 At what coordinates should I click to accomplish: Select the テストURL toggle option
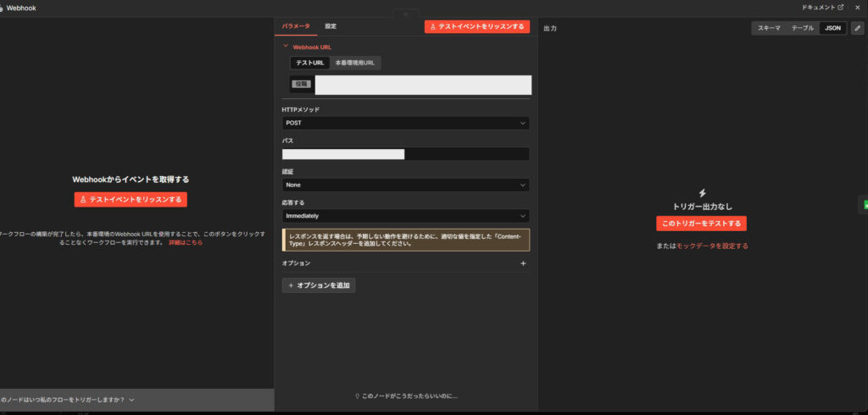[x=309, y=63]
